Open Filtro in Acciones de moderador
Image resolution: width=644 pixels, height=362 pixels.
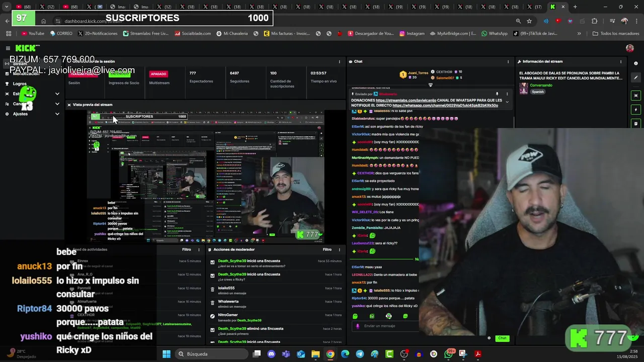(327, 249)
